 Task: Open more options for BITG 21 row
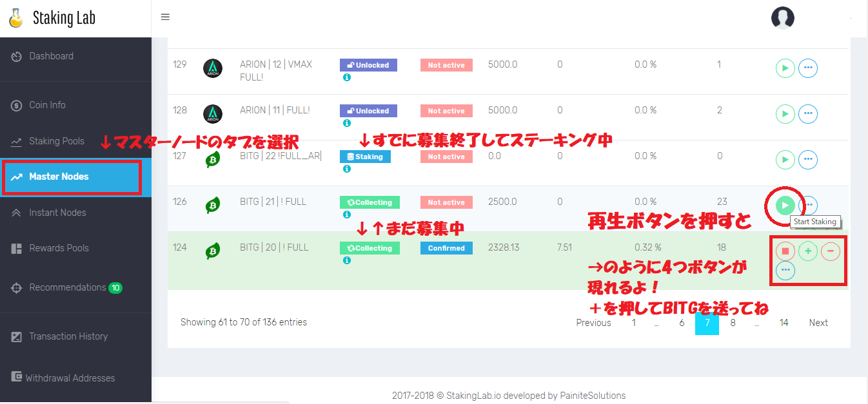tap(808, 205)
